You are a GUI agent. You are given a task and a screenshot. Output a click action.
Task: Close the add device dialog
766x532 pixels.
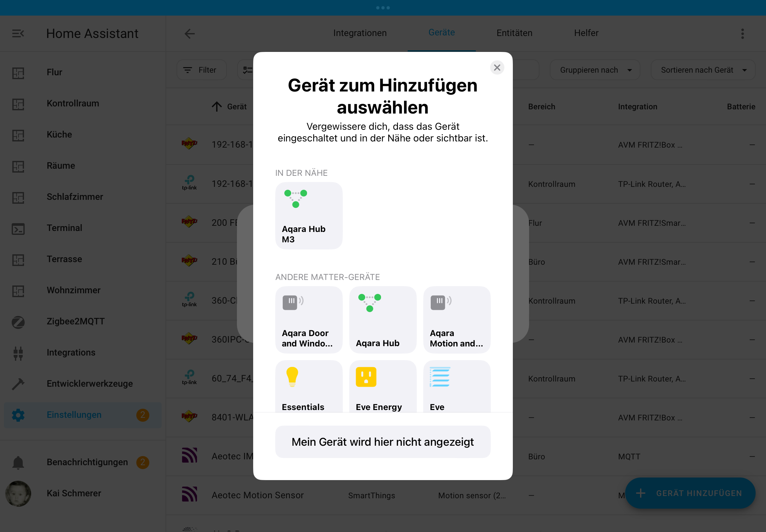click(497, 68)
